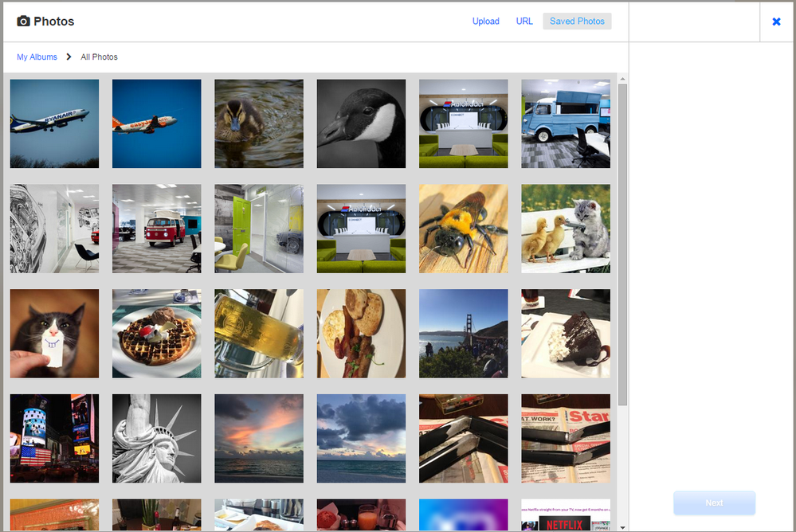Select the Ryanair airplane photo
Image resolution: width=796 pixels, height=532 pixels.
pyautogui.click(x=54, y=123)
